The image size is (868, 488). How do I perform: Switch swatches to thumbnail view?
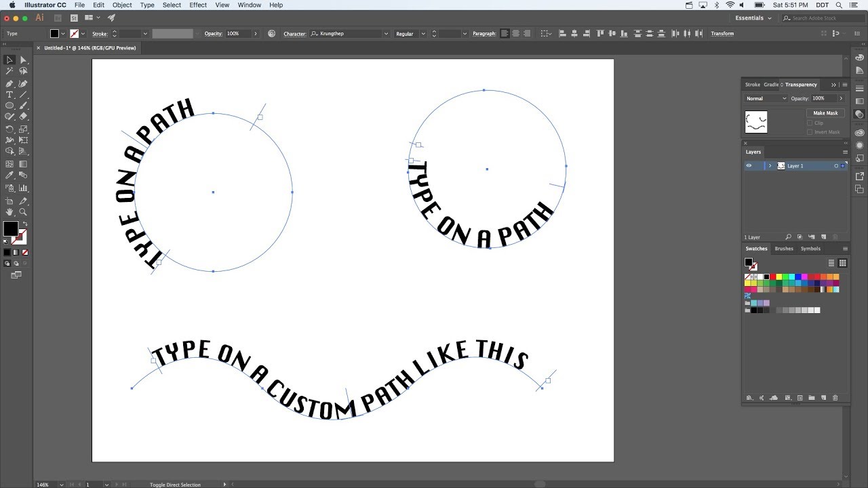(842, 263)
